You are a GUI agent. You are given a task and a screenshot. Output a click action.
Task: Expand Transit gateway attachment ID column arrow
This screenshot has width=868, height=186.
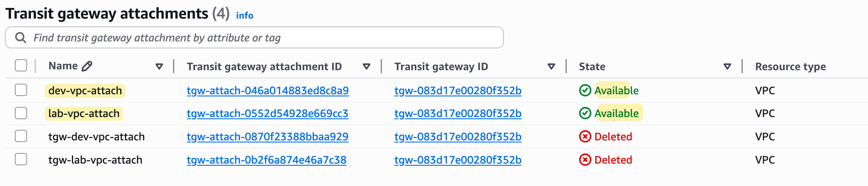coord(367,66)
